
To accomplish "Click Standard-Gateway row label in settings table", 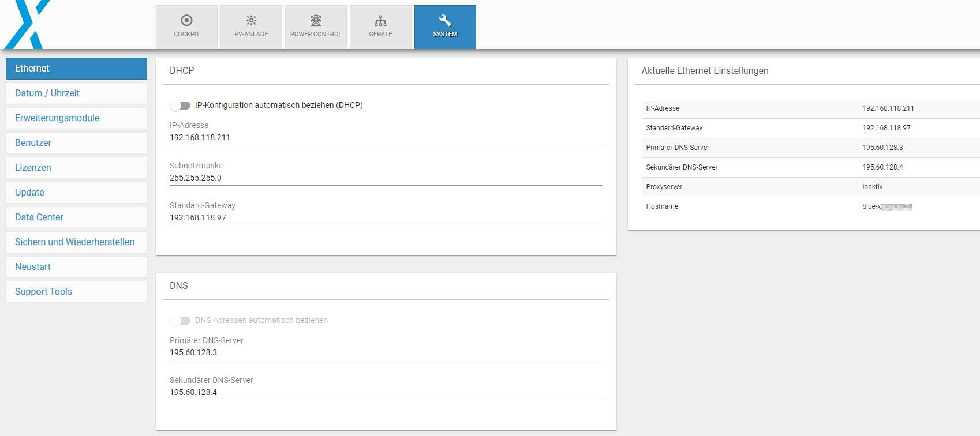I will click(x=674, y=128).
